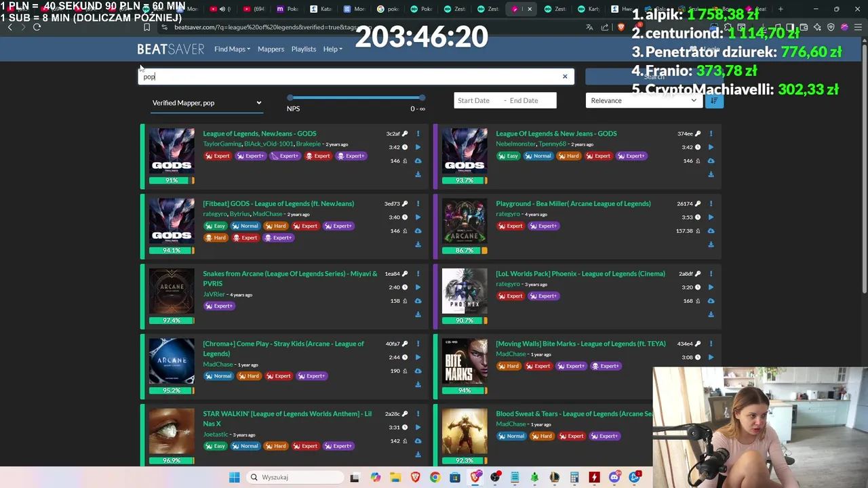Viewport: 868px width, 488px height.
Task: Open mapper Joetastic's profile
Action: [x=216, y=434]
